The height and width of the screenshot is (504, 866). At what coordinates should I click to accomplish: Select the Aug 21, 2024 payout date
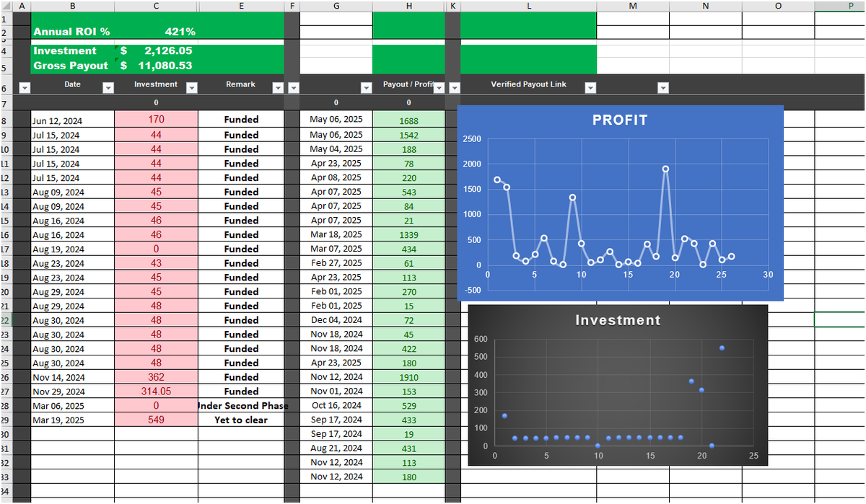coord(336,448)
